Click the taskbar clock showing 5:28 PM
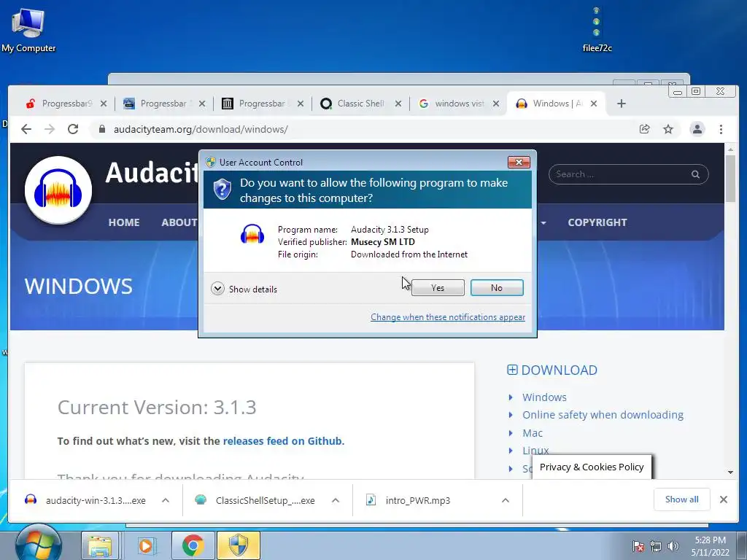 coord(710,546)
